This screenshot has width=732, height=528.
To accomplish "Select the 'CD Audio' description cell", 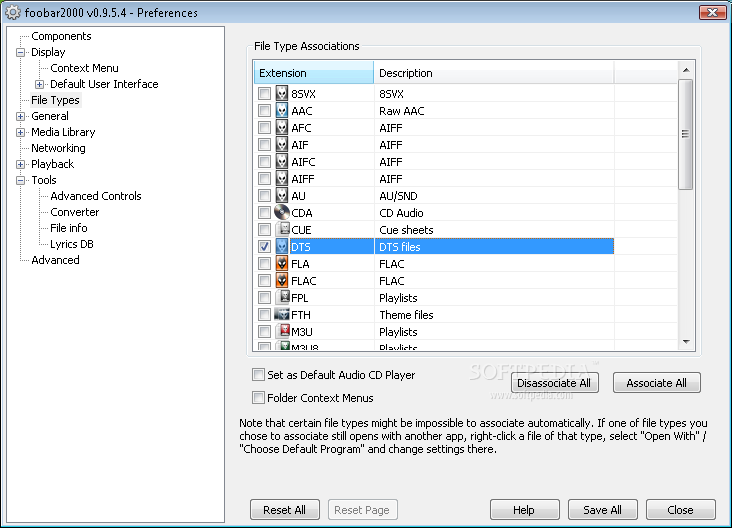I will (x=494, y=213).
